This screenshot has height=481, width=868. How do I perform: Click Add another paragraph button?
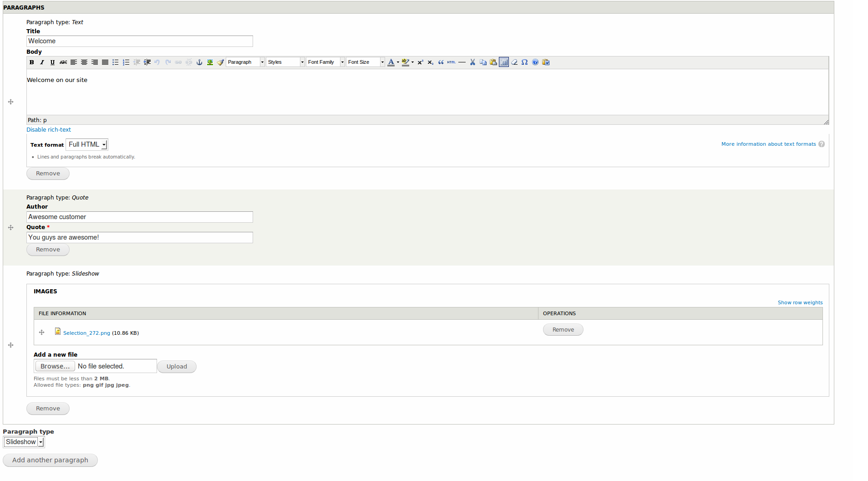(50, 460)
